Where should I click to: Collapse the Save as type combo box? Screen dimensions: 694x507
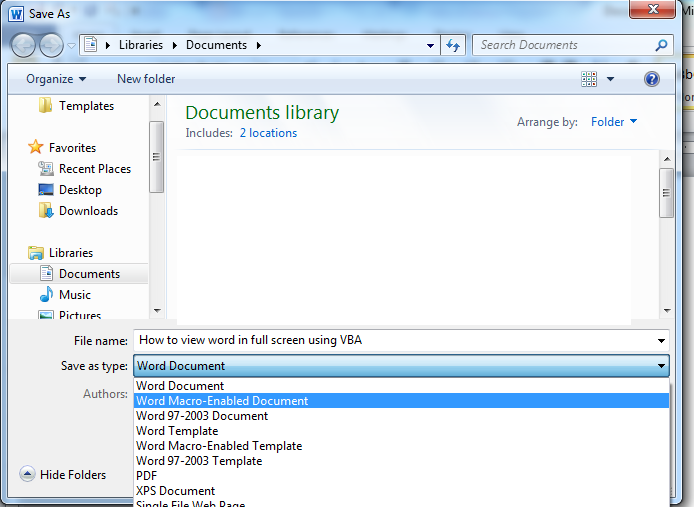coord(401,366)
